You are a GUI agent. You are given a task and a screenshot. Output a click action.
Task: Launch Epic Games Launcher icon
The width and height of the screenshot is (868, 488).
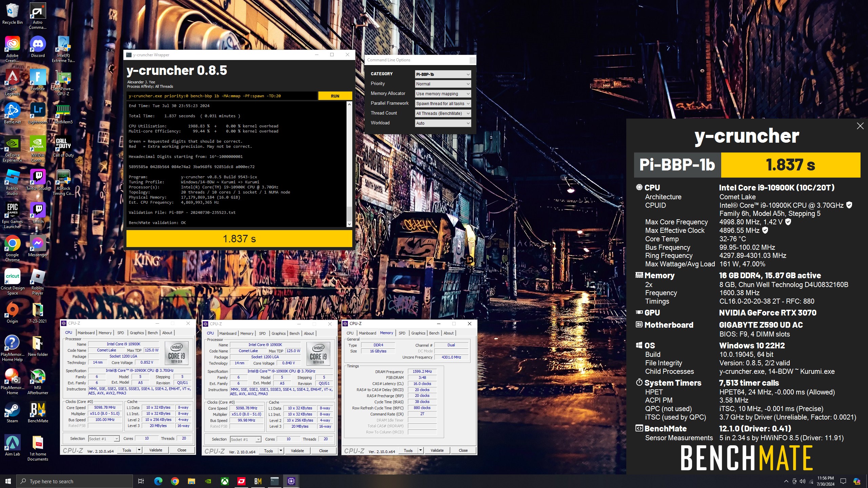coord(12,215)
